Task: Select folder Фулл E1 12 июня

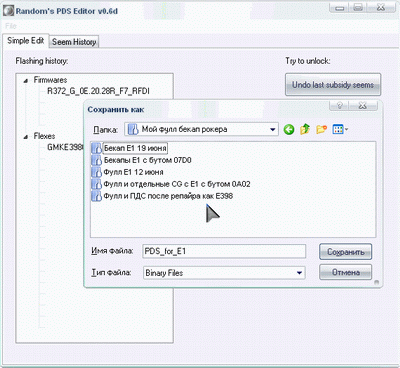Action: [x=133, y=172]
